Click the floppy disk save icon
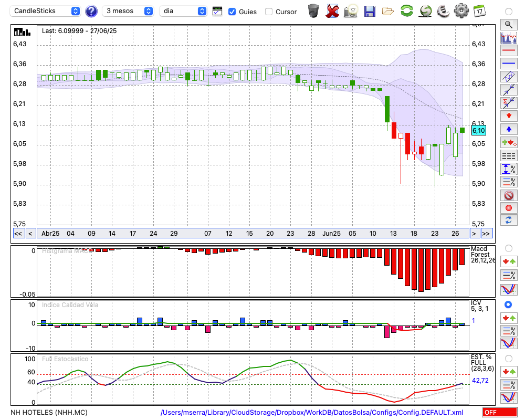The height and width of the screenshot is (420, 525). point(370,12)
